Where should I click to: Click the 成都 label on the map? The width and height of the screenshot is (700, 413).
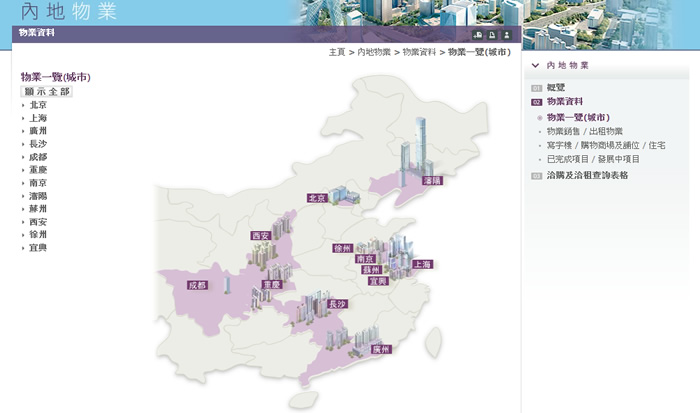(197, 285)
